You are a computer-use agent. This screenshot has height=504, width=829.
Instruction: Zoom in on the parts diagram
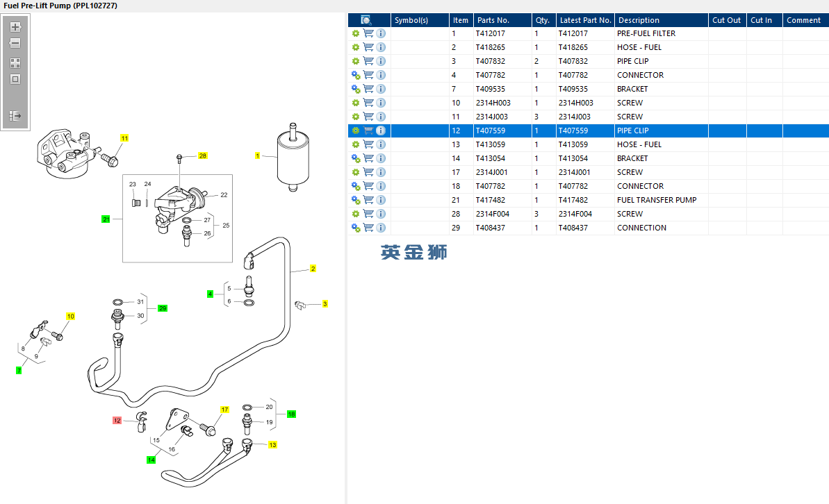[x=15, y=27]
